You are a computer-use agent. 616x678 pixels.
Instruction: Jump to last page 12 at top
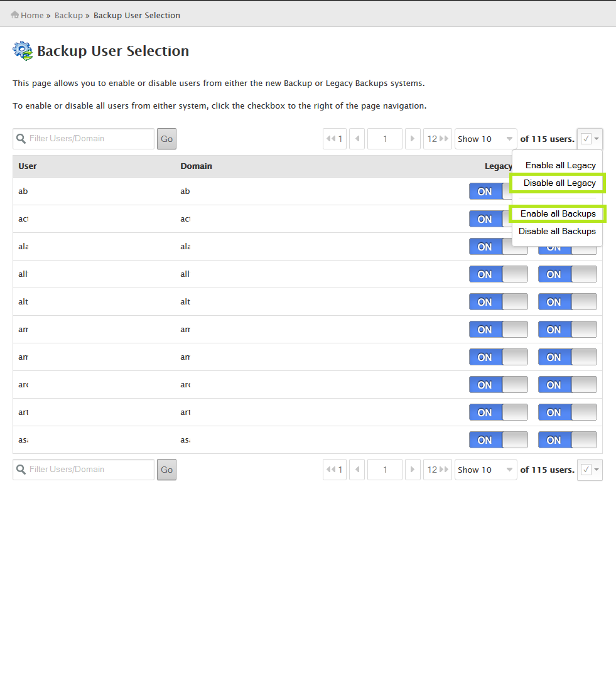(x=437, y=139)
